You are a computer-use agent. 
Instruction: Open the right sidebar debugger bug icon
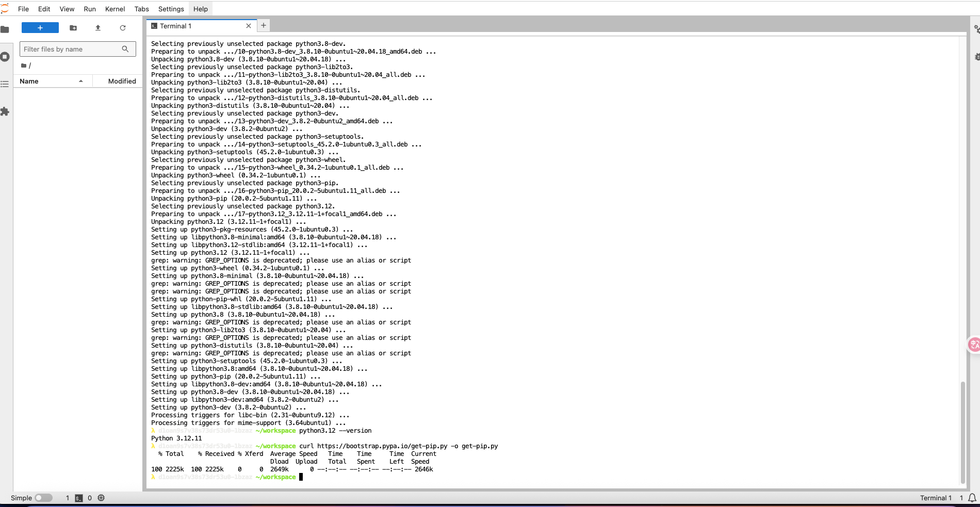pos(976,57)
